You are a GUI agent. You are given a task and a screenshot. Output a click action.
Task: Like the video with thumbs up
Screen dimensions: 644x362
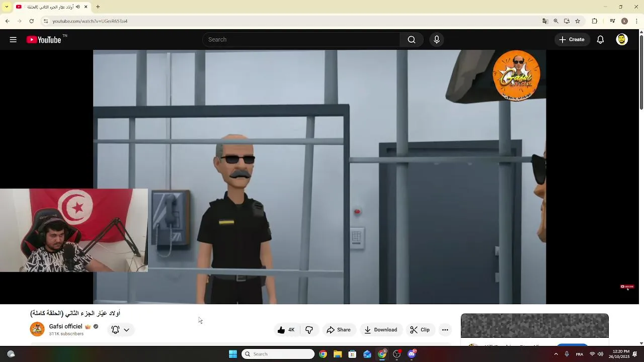pos(286,330)
